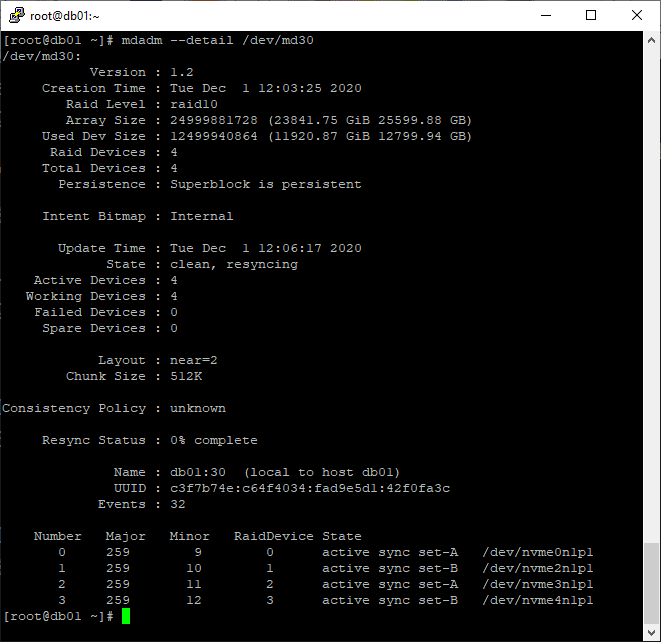This screenshot has width=661, height=642.
Task: Click the State value 'clean, resyncing'
Action: coord(234,264)
